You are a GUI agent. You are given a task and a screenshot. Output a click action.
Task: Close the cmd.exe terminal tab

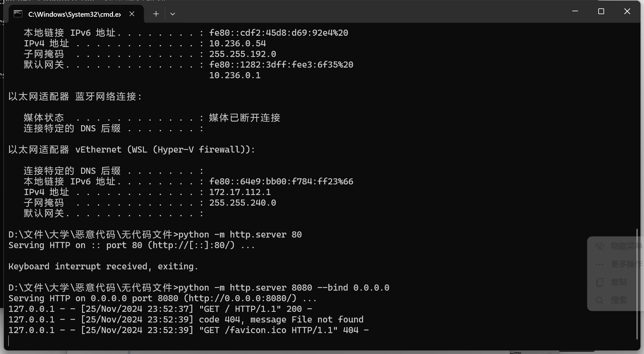coord(132,14)
